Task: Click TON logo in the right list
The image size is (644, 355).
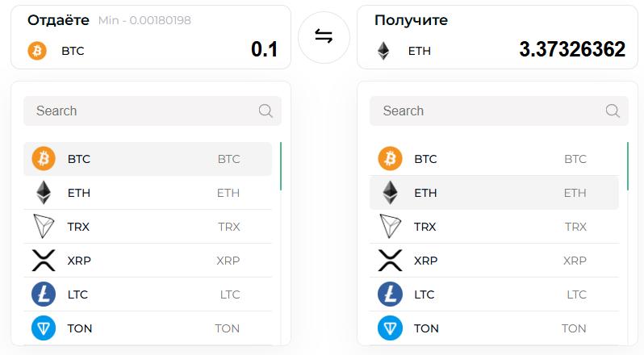Action: 389,328
